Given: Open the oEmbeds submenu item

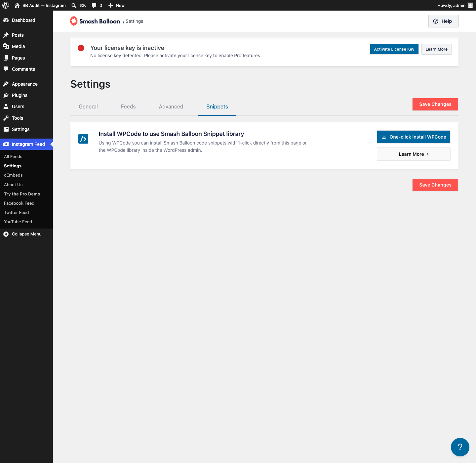Looking at the screenshot, I should pos(13,175).
